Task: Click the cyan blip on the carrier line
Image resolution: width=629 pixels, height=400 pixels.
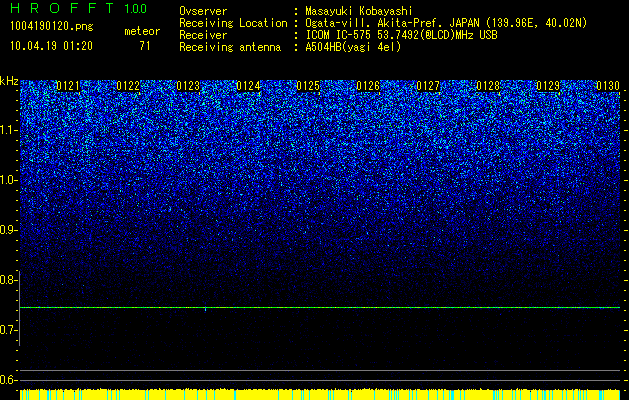Action: [x=206, y=309]
